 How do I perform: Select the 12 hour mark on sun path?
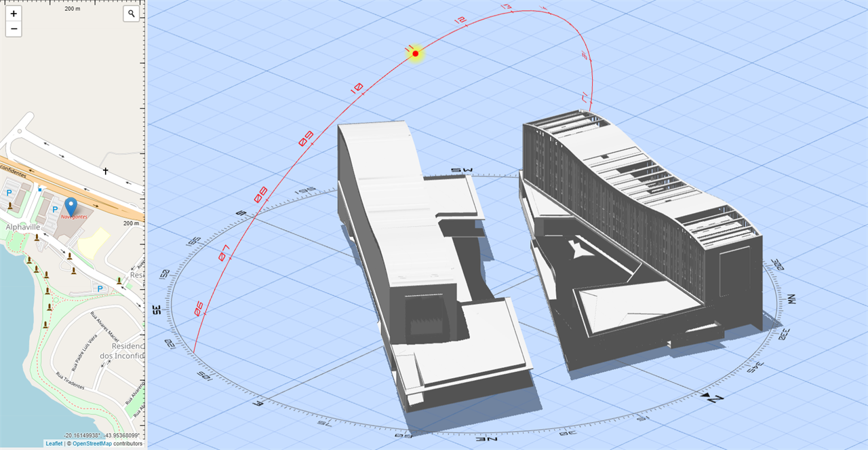460,22
